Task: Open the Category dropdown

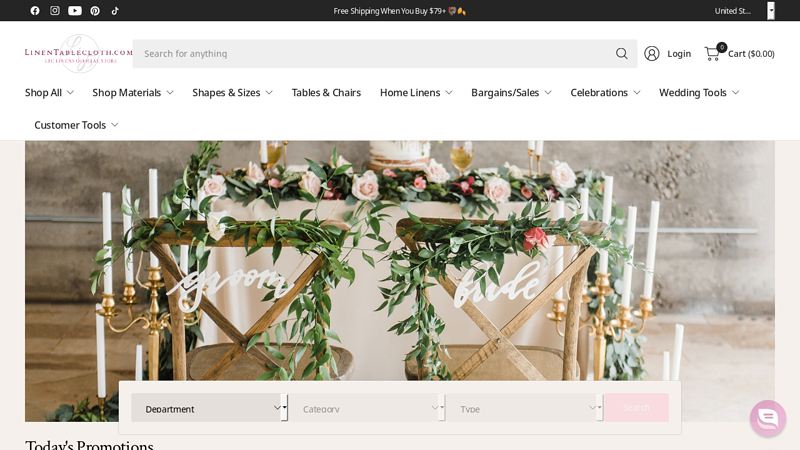Action: pyautogui.click(x=366, y=408)
